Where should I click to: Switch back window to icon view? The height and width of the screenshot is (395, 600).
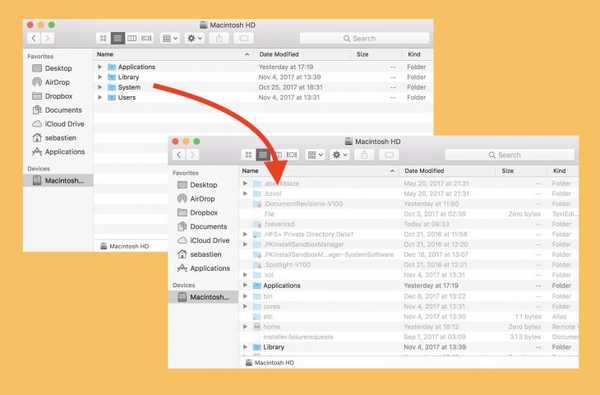click(x=103, y=38)
